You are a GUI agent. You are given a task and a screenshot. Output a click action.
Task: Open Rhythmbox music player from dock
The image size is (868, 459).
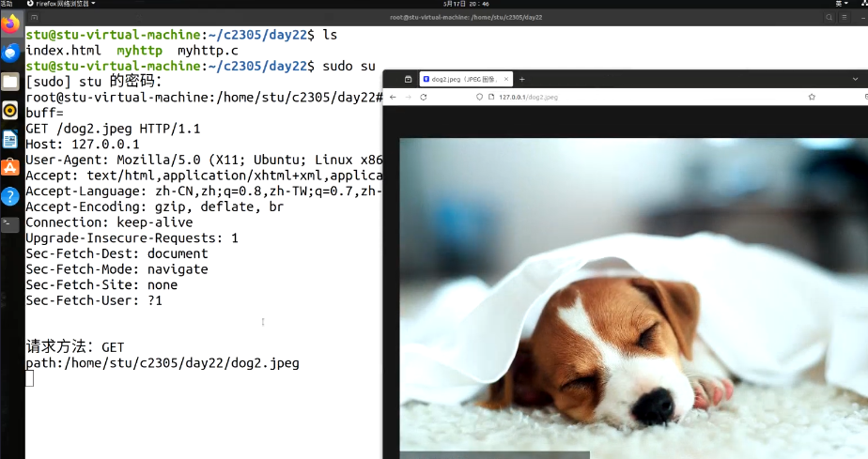pyautogui.click(x=10, y=111)
